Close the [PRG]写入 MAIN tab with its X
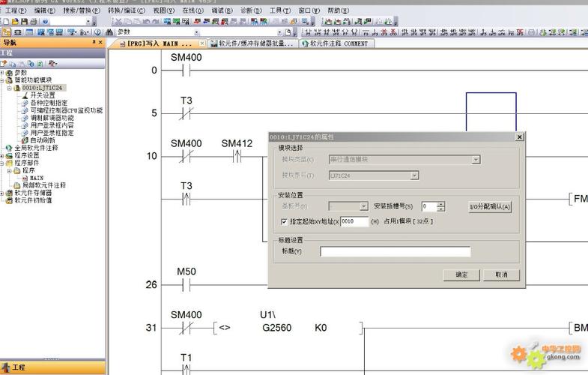This screenshot has height=375, width=588. [x=202, y=43]
